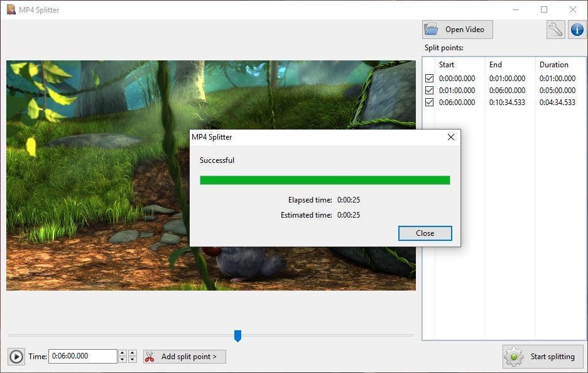Click the Split points label
Screen dimensions: 588x373
coord(444,48)
